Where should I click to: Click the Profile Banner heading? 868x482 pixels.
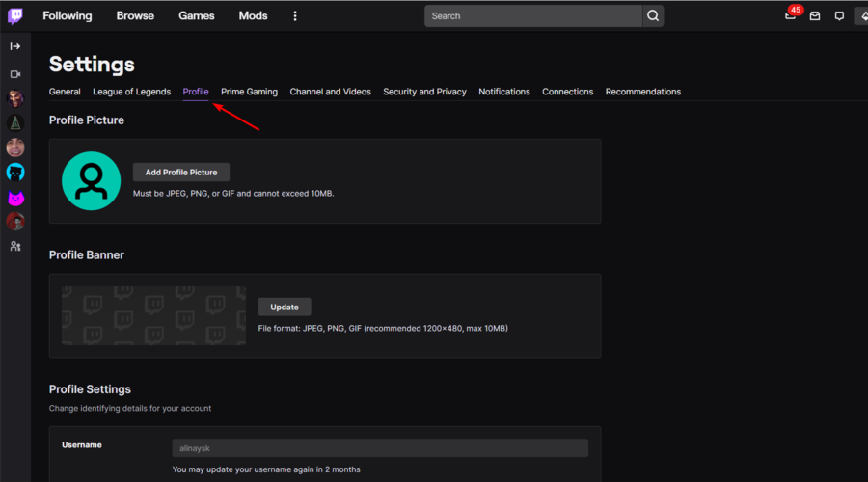pyautogui.click(x=87, y=255)
